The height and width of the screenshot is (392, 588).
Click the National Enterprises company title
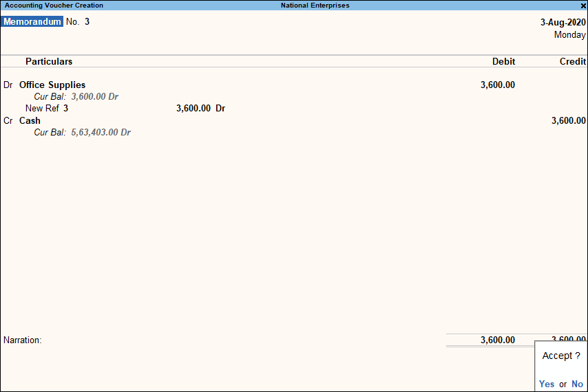point(315,6)
